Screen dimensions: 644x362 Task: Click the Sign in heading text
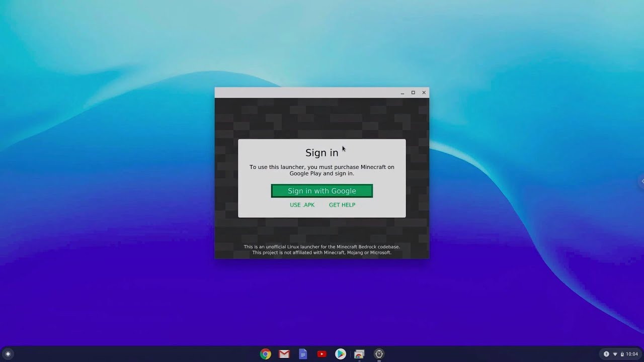322,153
